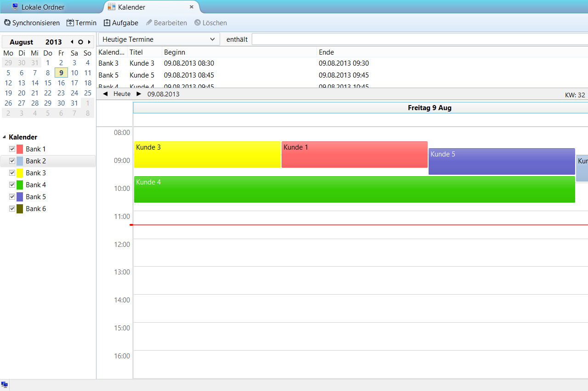Toggle the Bank 1 calendar checkbox
This screenshot has height=391, width=588.
point(12,149)
